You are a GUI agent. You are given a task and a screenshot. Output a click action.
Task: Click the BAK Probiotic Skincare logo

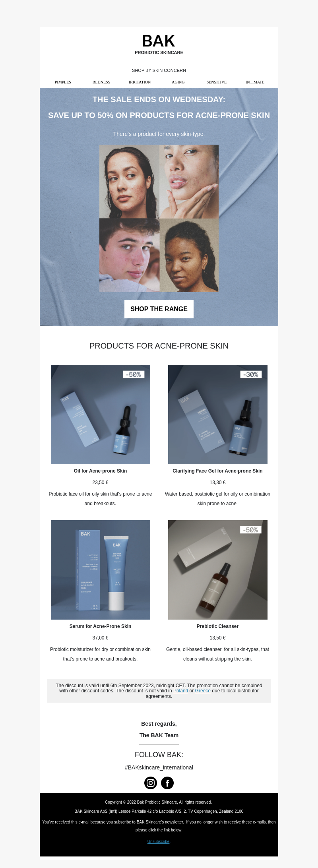pyautogui.click(x=159, y=44)
